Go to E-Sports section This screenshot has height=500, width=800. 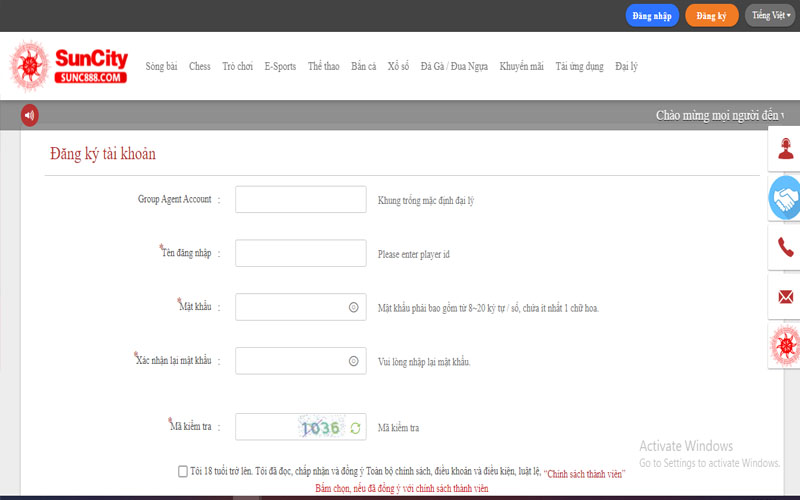click(x=280, y=66)
